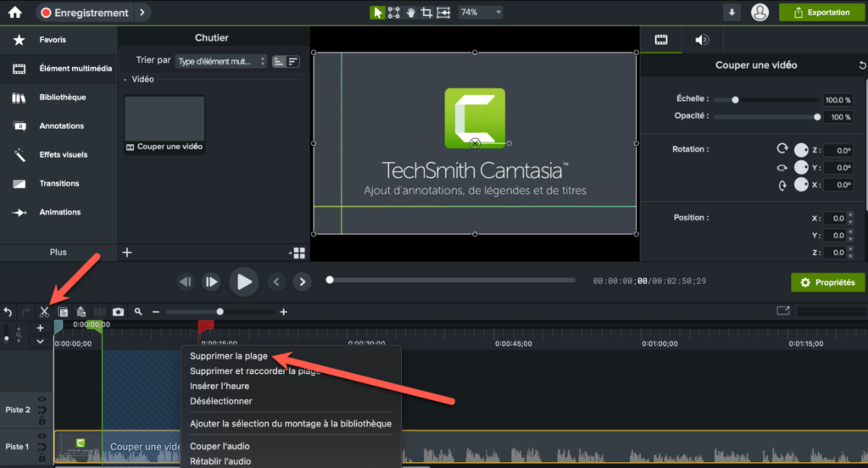Select the Crop tool in canvas toolbar

click(x=427, y=12)
